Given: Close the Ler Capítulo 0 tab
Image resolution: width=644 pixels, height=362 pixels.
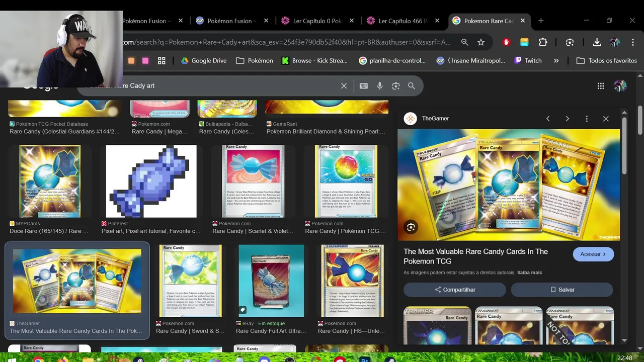Looking at the screenshot, I should [352, 21].
